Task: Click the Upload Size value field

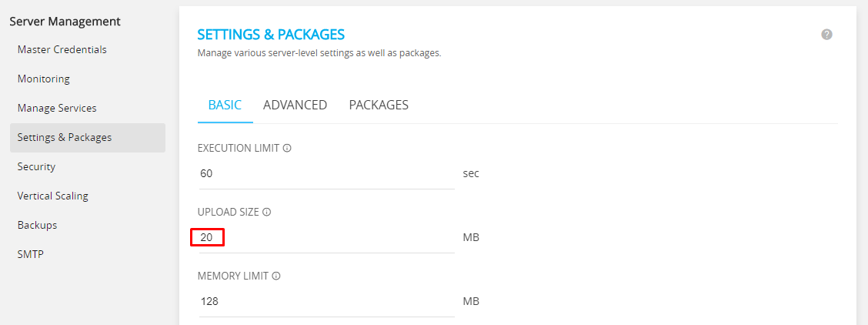Action: point(326,237)
